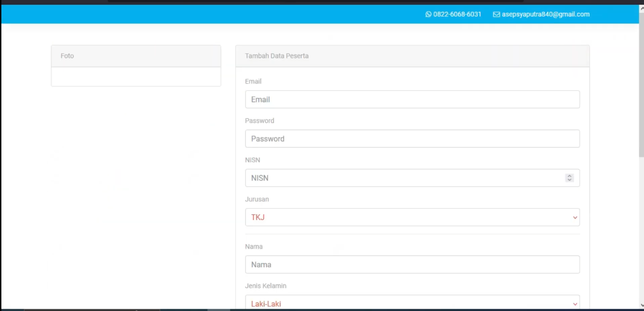Click the page's vertical scrollbar thumb
The image size is (644, 311).
(641, 84)
